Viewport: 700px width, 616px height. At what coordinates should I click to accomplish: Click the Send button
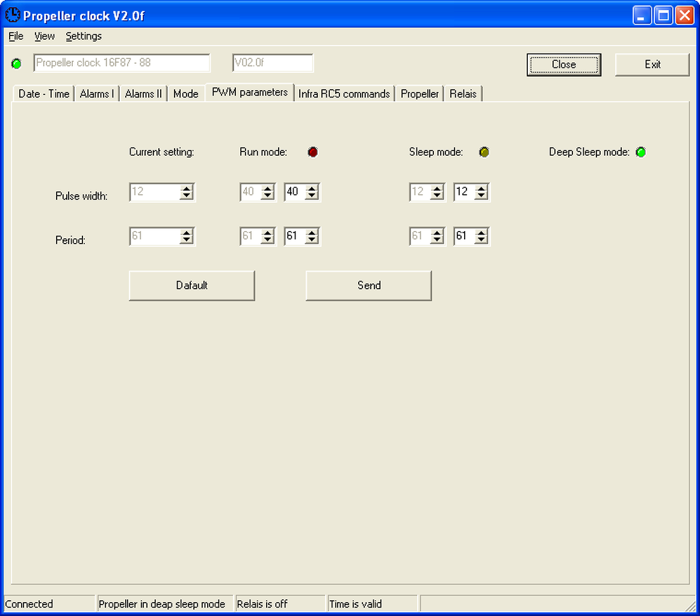tap(369, 286)
